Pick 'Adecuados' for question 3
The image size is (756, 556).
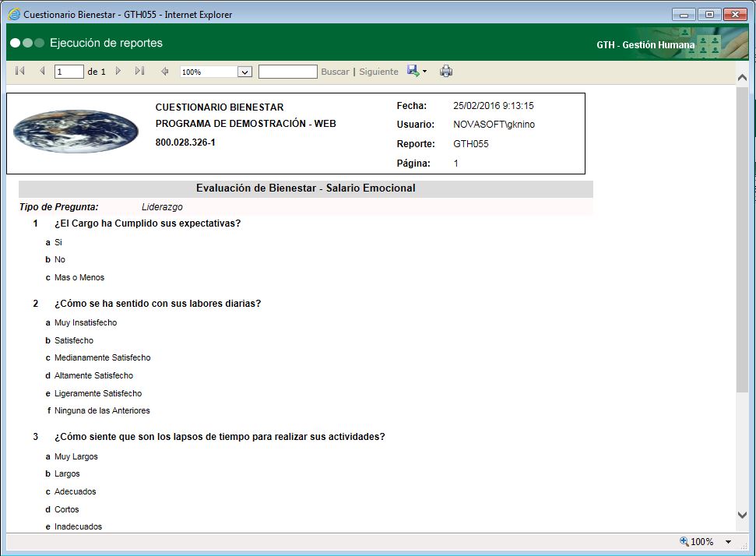(x=76, y=491)
